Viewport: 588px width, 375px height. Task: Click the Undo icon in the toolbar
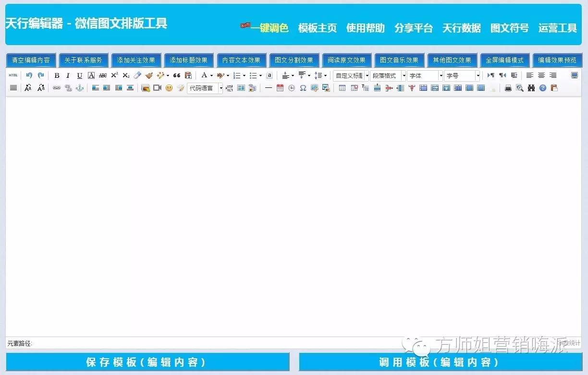(x=29, y=75)
